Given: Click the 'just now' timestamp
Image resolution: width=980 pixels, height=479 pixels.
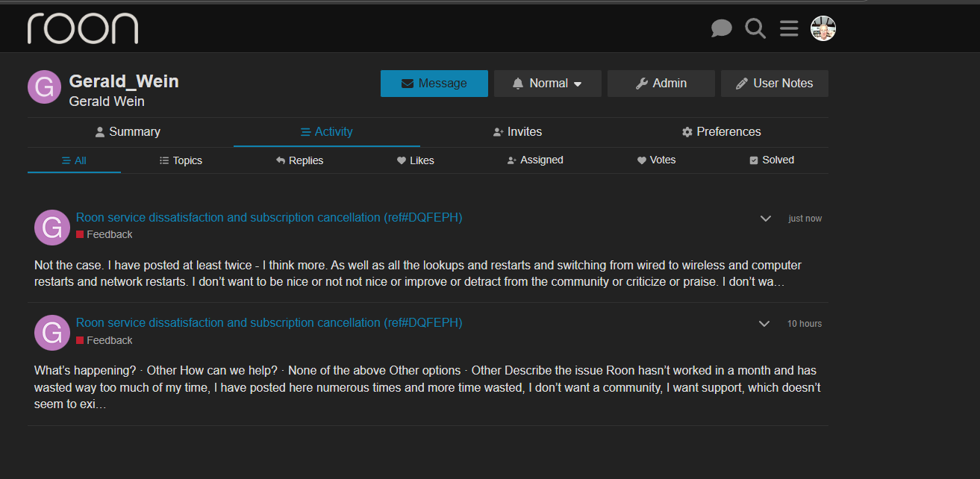Looking at the screenshot, I should [x=805, y=219].
